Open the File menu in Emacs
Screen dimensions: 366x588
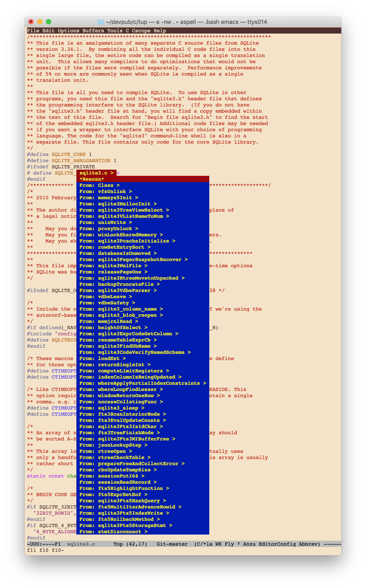33,30
